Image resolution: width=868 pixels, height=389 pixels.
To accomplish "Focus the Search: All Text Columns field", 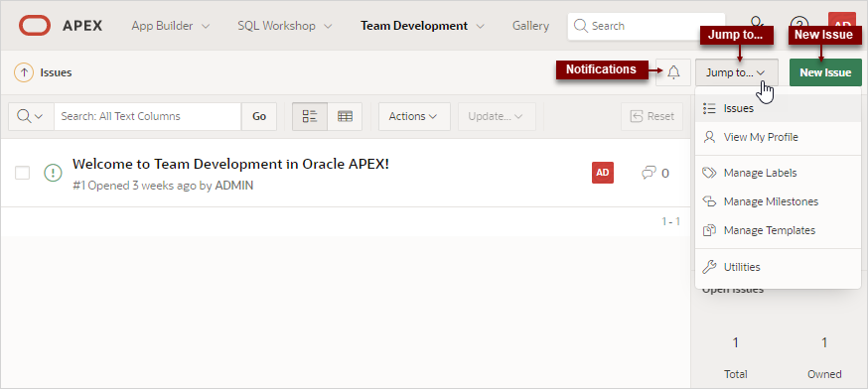I will tap(148, 116).
